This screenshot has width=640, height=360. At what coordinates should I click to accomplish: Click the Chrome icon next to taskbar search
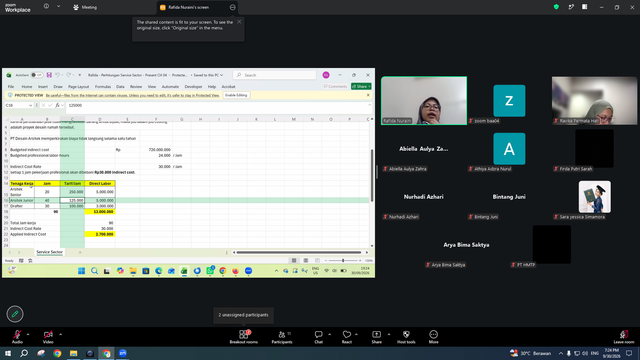(x=57, y=353)
